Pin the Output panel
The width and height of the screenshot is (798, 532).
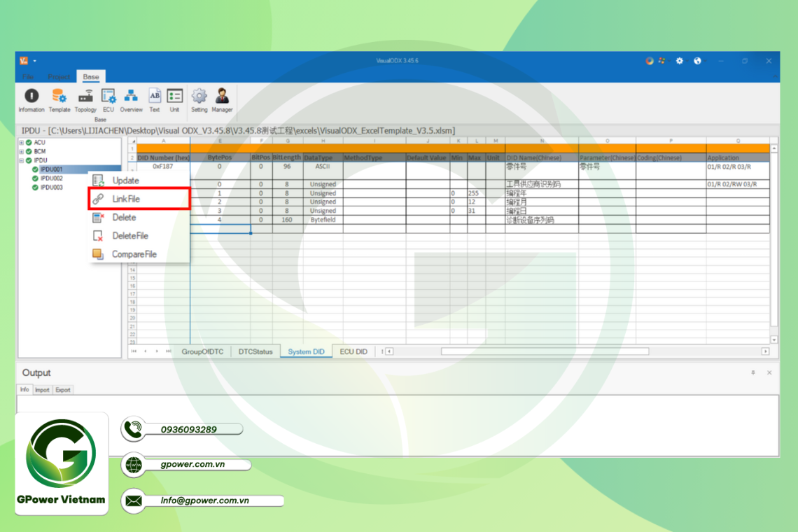753,372
